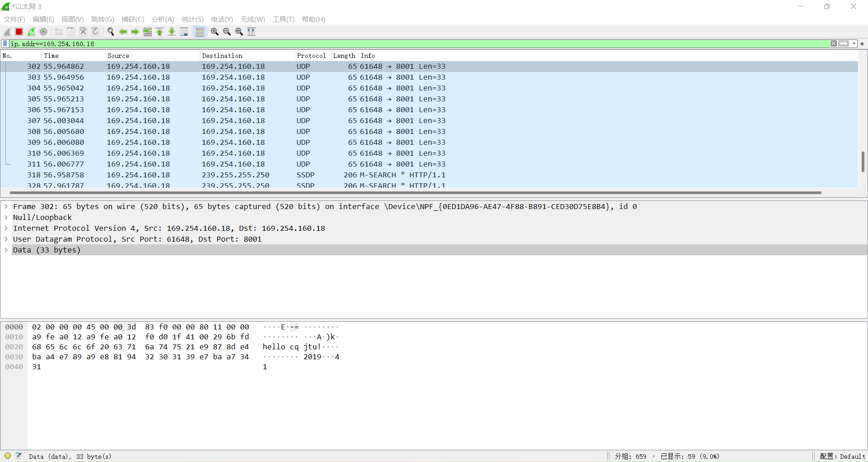Image resolution: width=868 pixels, height=462 pixels.
Task: Sort by the No. column header
Action: (21, 56)
